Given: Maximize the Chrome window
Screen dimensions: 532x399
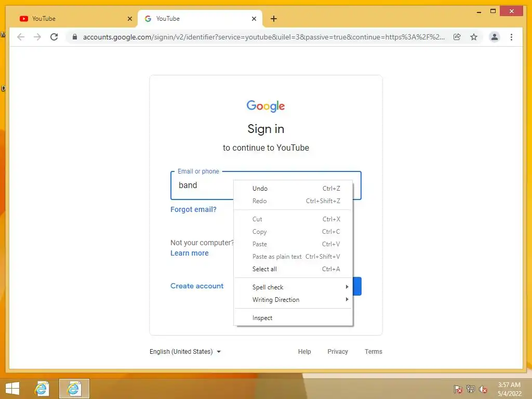Looking at the screenshot, I should pos(493,11).
